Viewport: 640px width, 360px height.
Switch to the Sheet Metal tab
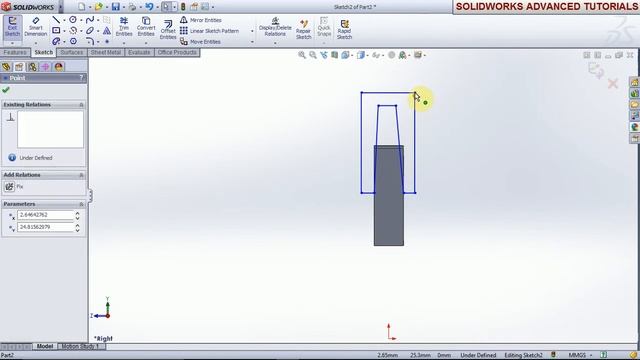(106, 52)
